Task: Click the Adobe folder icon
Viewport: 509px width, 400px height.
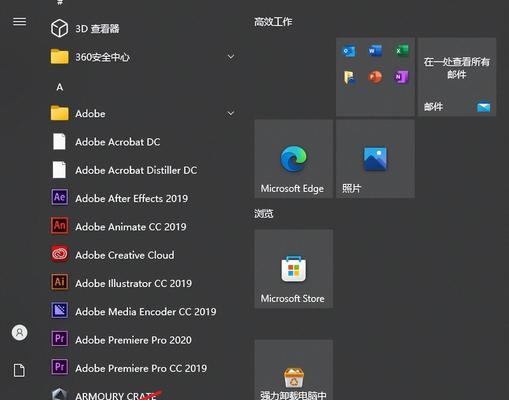Action: 60,113
